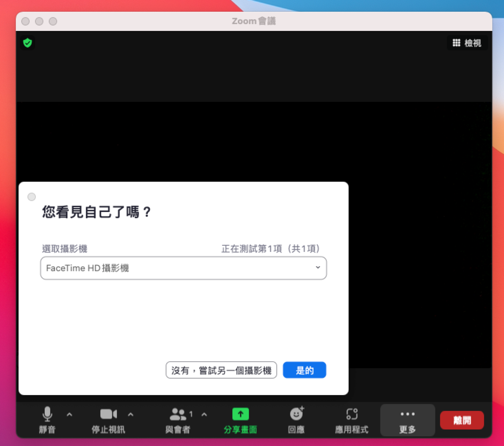Close the camera test dialog
This screenshot has width=504, height=446.
32,197
